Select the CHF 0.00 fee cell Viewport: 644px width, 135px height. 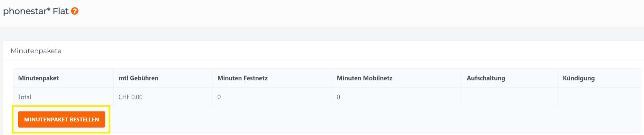pyautogui.click(x=163, y=97)
